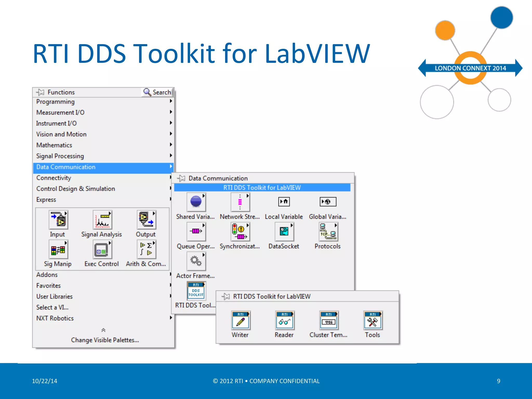Select Vision and Motion category
Viewport: 532px width, 399px height.
103,134
